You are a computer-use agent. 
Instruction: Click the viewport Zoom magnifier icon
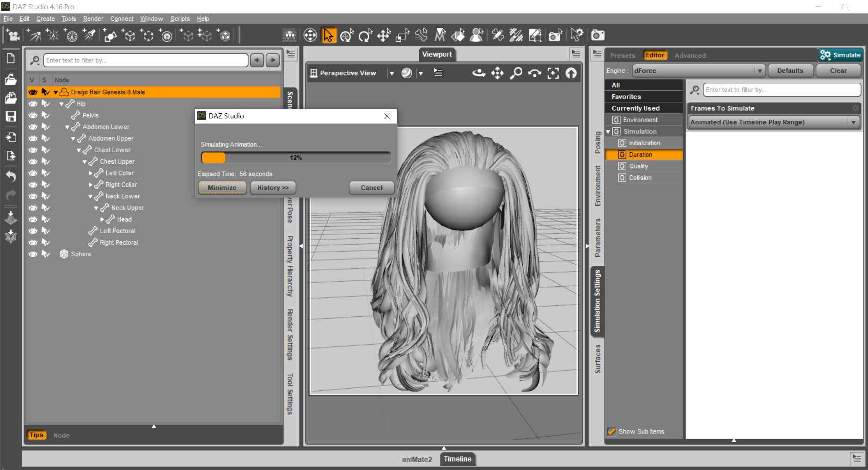point(516,73)
